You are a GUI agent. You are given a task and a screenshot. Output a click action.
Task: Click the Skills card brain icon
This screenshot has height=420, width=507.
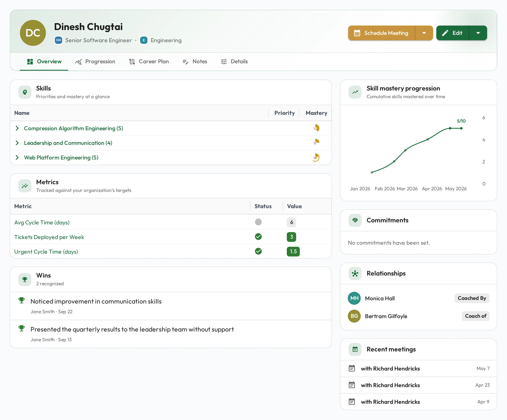point(25,92)
